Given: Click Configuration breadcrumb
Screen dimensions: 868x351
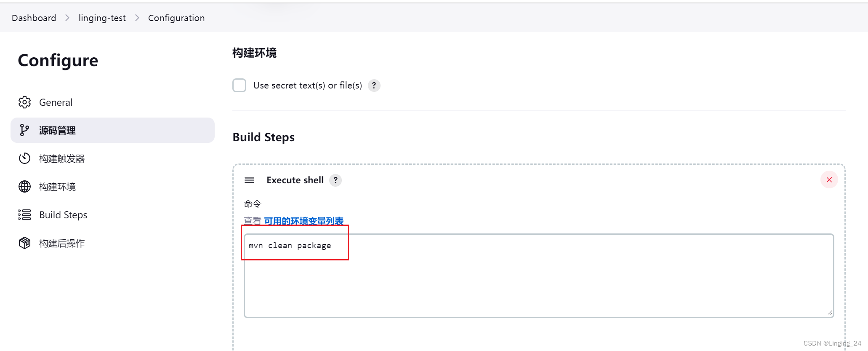Looking at the screenshot, I should coord(176,18).
